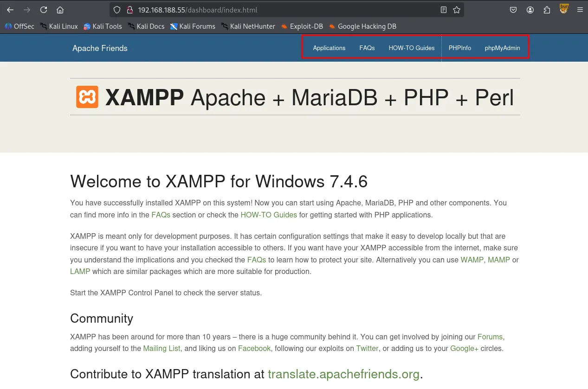
Task: Navigate back to the previous page
Action: pyautogui.click(x=10, y=10)
